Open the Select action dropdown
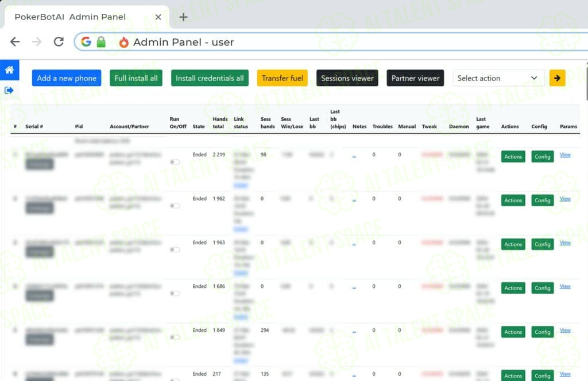 (498, 78)
